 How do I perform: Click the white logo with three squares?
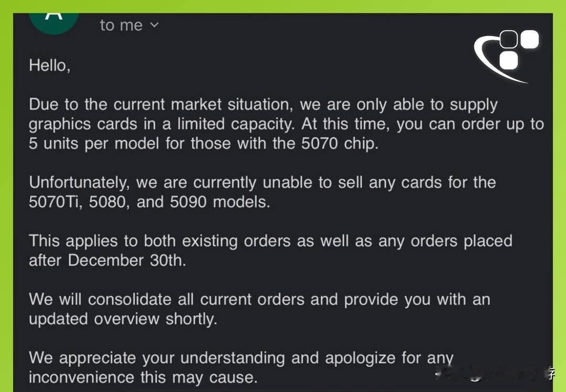tap(507, 55)
